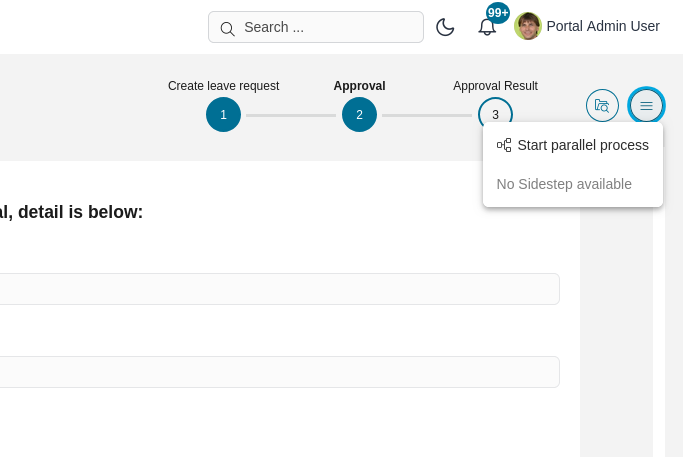Toggle dark mode with the moon icon
Screen dimensions: 683x457
pos(445,27)
